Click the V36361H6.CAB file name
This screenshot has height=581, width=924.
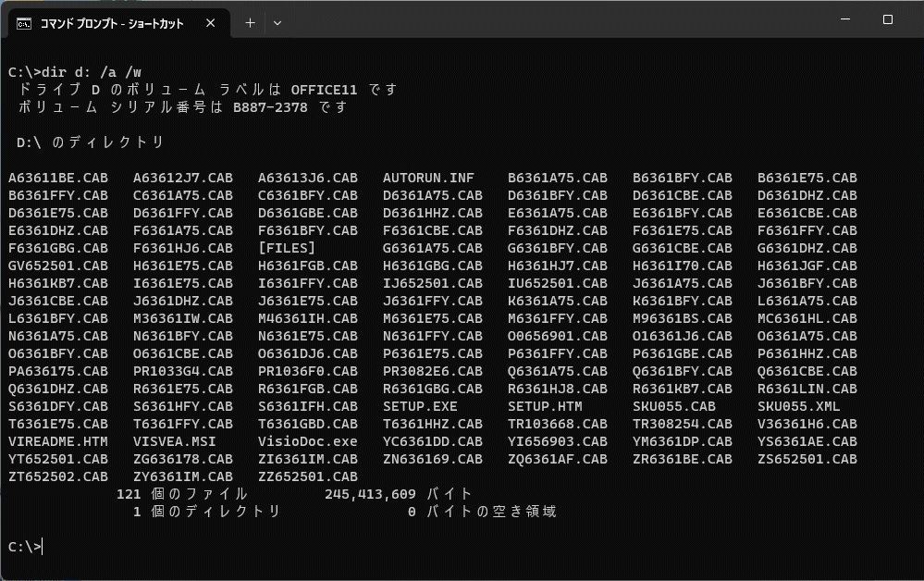(x=807, y=425)
